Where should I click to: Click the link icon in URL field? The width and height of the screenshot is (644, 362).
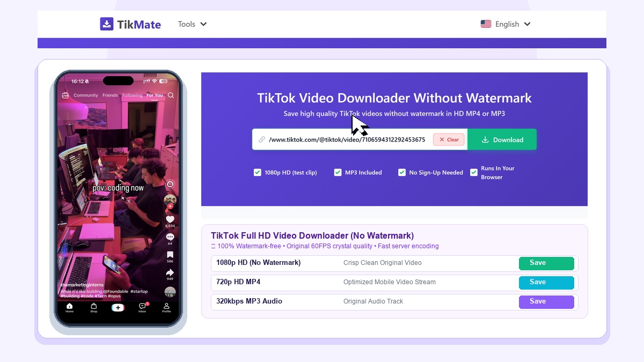(x=262, y=139)
